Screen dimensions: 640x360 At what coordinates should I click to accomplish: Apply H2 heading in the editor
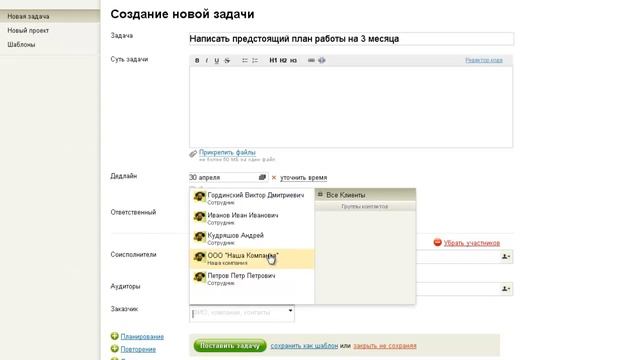point(283,60)
